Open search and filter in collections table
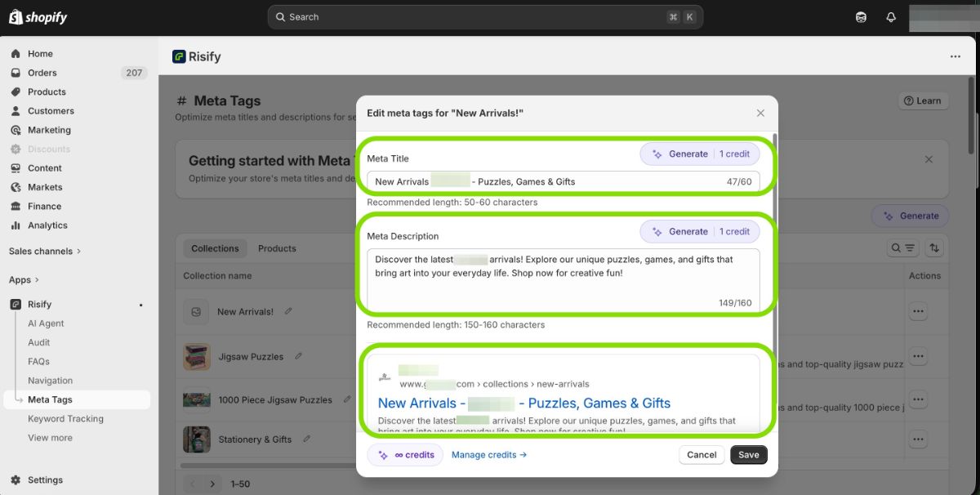 tap(902, 248)
